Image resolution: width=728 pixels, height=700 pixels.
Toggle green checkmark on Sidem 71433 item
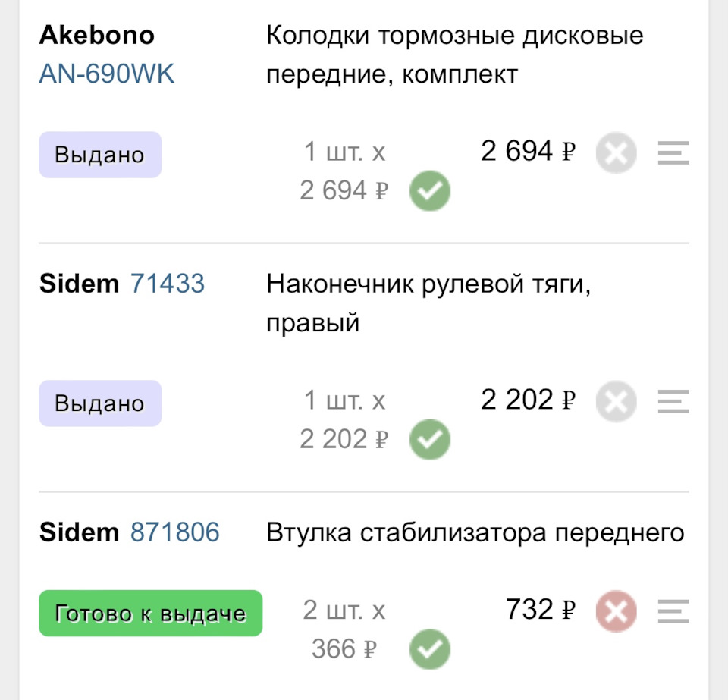tap(430, 440)
